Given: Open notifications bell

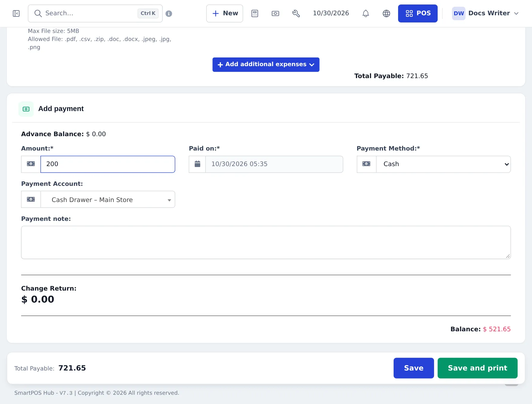Looking at the screenshot, I should [x=365, y=13].
